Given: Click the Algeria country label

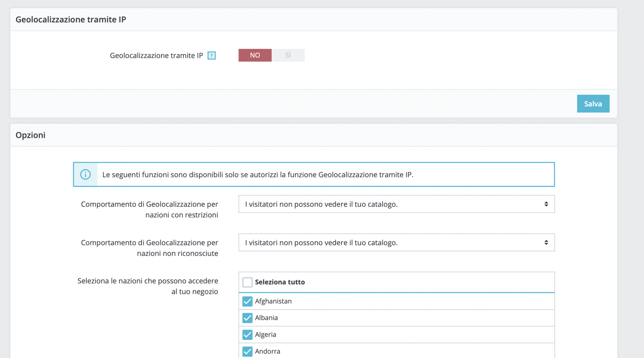Looking at the screenshot, I should pyautogui.click(x=266, y=335).
